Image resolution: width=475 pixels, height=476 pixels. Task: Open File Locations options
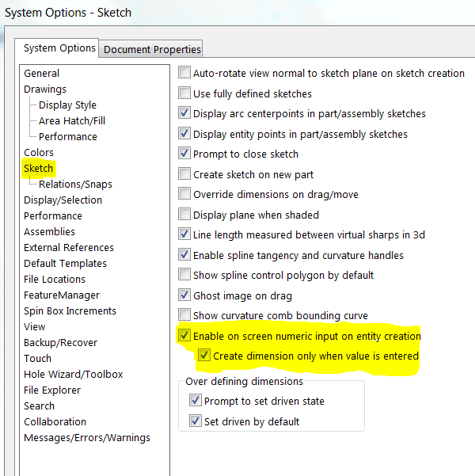pos(55,280)
